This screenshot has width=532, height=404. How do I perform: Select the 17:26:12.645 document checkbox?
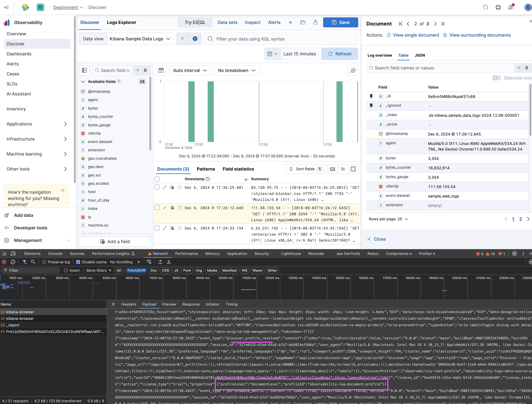(x=157, y=207)
